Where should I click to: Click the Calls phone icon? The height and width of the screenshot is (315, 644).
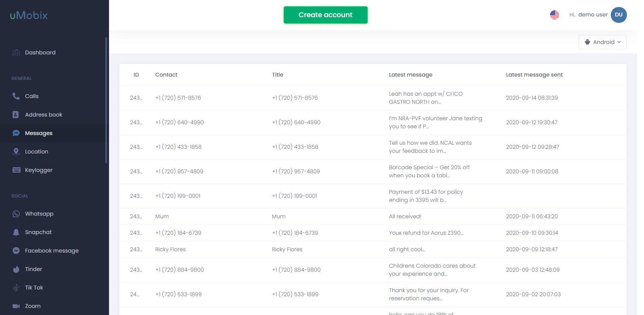click(x=16, y=96)
